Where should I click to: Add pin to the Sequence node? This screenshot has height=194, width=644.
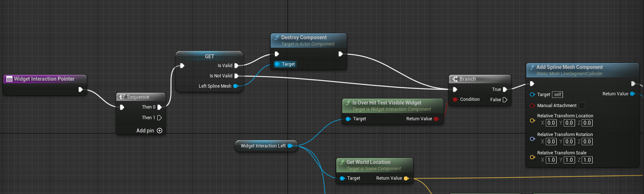pos(149,131)
